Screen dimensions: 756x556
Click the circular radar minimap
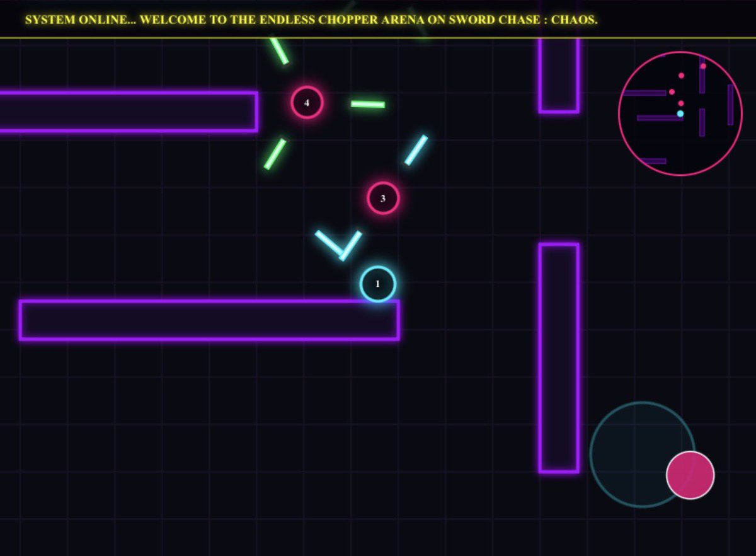click(x=680, y=113)
